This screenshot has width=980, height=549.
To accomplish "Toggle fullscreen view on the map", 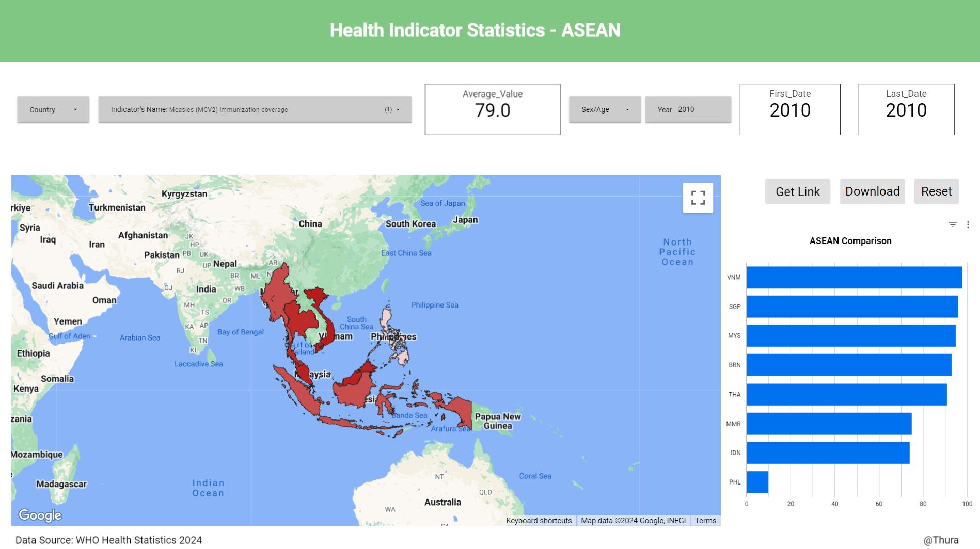I will point(698,198).
